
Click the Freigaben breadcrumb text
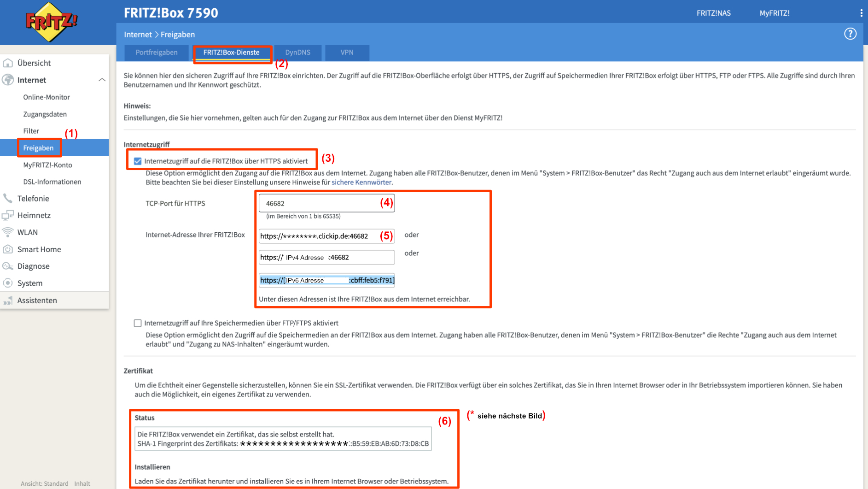coord(178,35)
